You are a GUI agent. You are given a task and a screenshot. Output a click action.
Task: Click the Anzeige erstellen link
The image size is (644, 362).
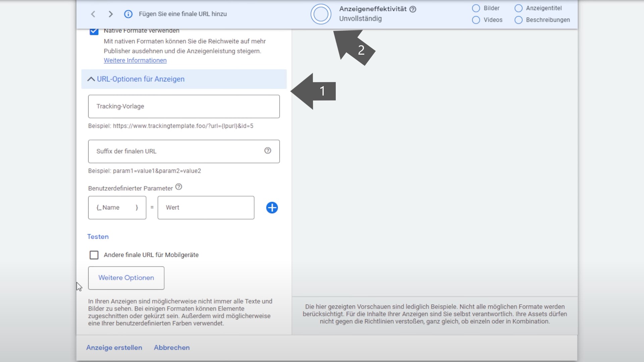[114, 347]
